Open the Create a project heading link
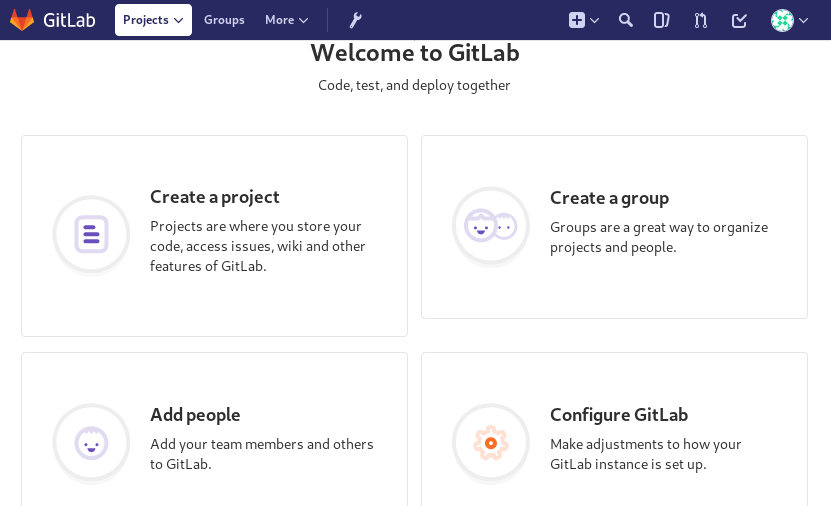Viewport: 831px width, 506px height. pyautogui.click(x=215, y=197)
